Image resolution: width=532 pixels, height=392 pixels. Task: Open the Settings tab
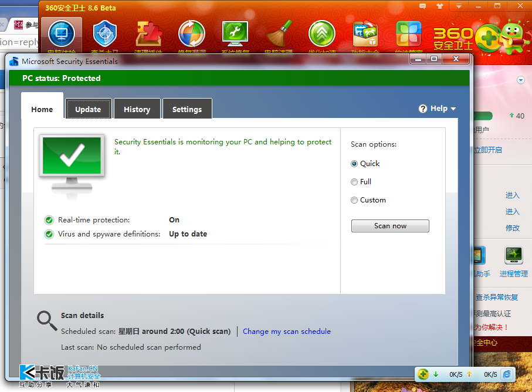pos(187,109)
